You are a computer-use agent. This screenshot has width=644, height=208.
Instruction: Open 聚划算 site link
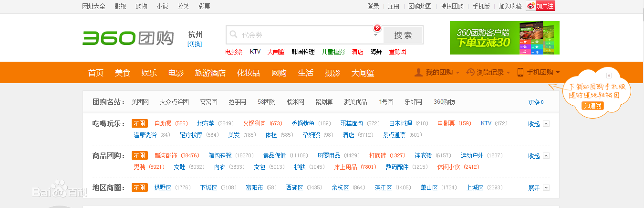coord(324,102)
